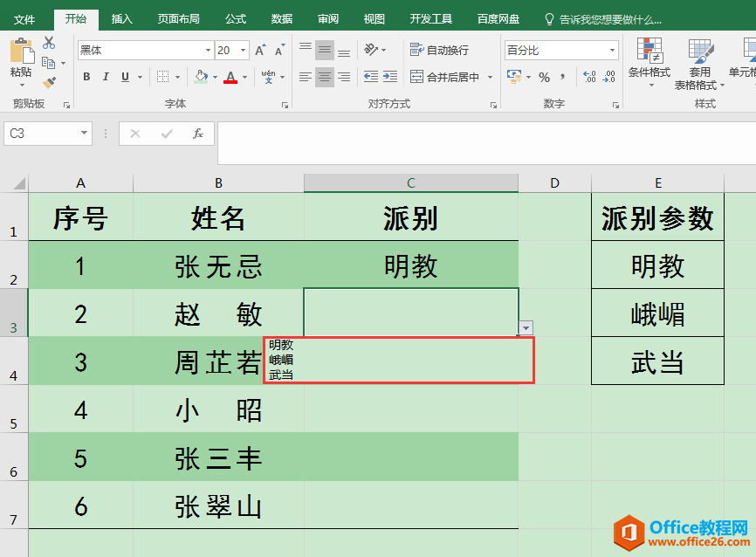Toggle center horizontal alignment
Screen dimensions: 756x557
tap(325, 77)
